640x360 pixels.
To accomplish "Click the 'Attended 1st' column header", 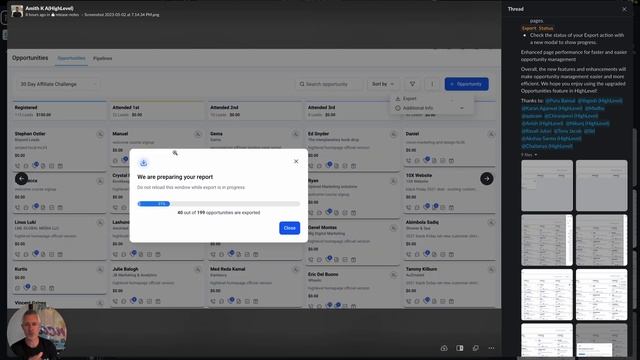I will click(x=126, y=108).
